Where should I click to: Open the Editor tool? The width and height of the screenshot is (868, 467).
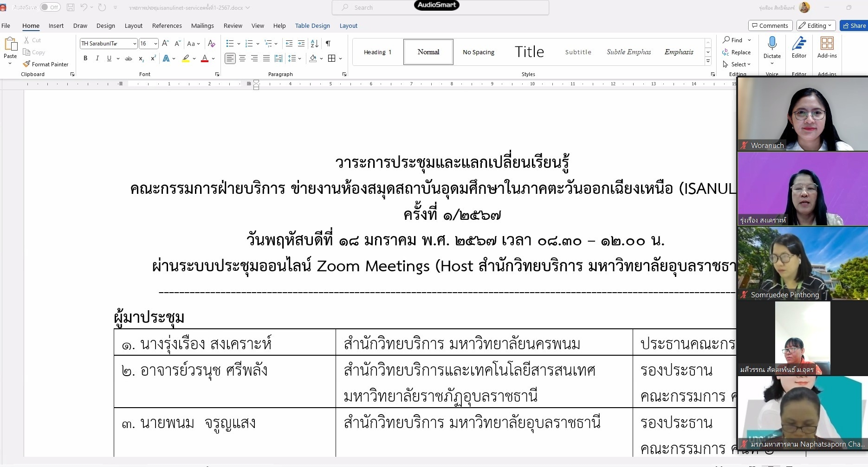tap(799, 48)
